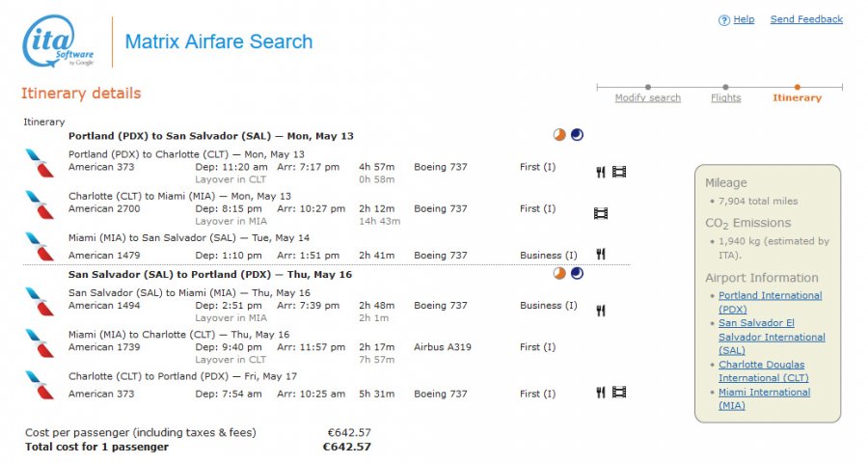Click meal icon for Portland to Charlotte flight
The image size is (868, 463).
click(600, 172)
